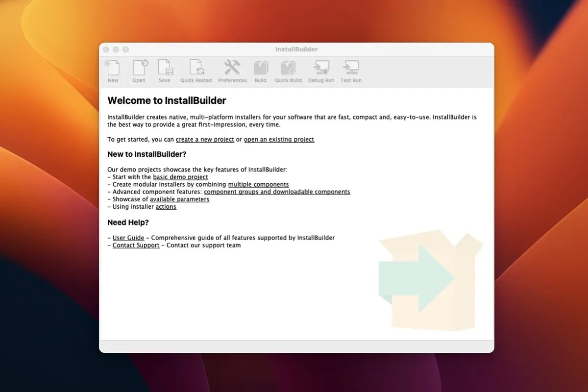588x392 pixels.
Task: Start a Build using the Build icon
Action: tap(260, 69)
